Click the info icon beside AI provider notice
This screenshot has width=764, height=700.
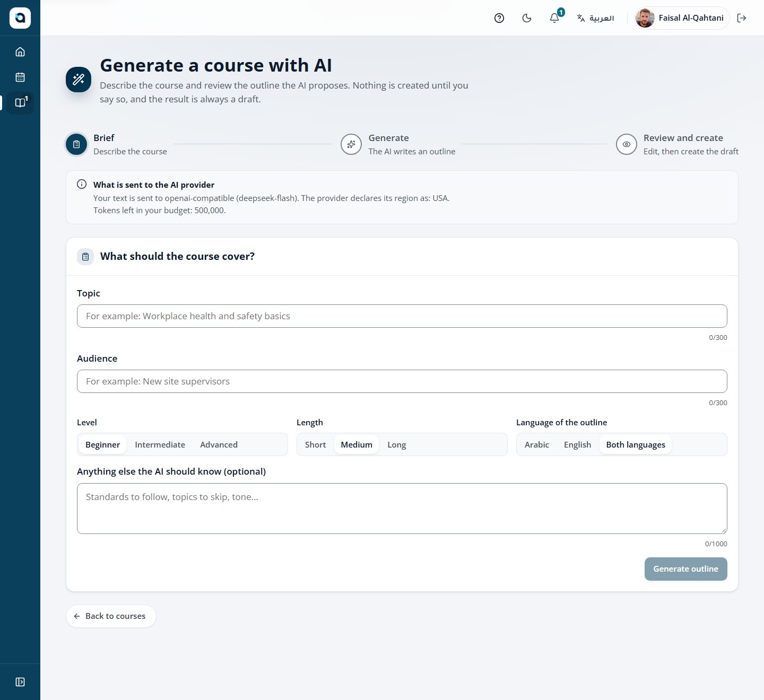pyautogui.click(x=82, y=185)
